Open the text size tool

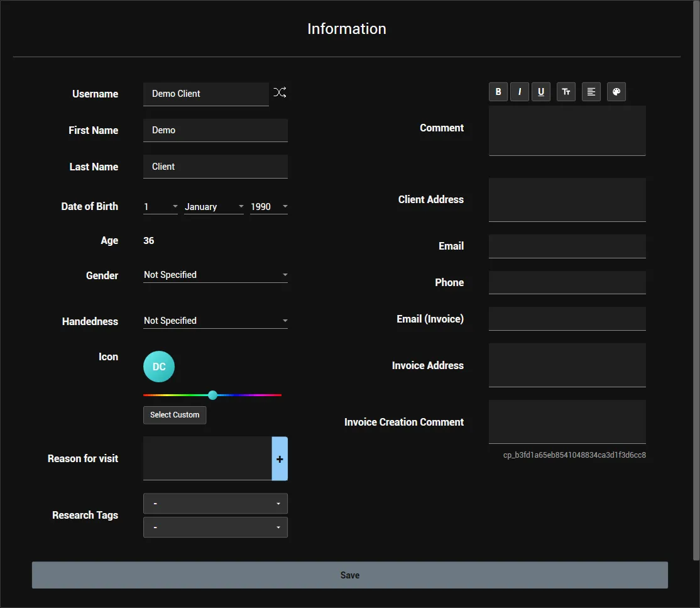pyautogui.click(x=566, y=92)
